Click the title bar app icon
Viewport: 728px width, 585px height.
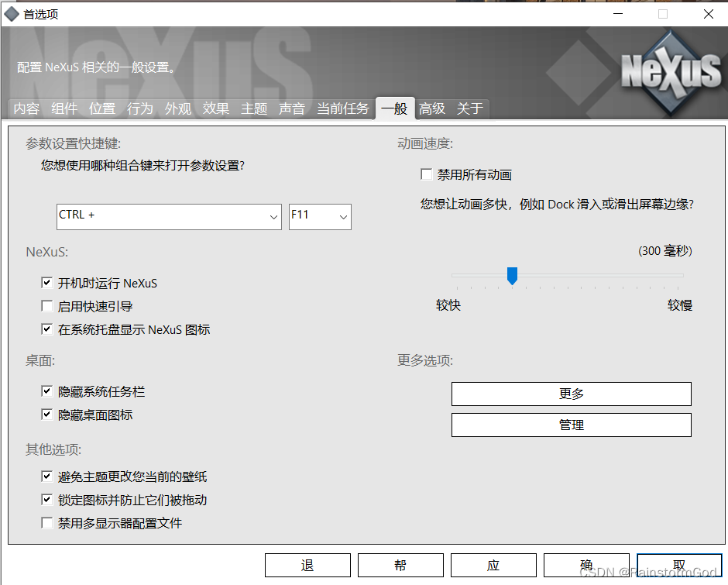pyautogui.click(x=11, y=15)
